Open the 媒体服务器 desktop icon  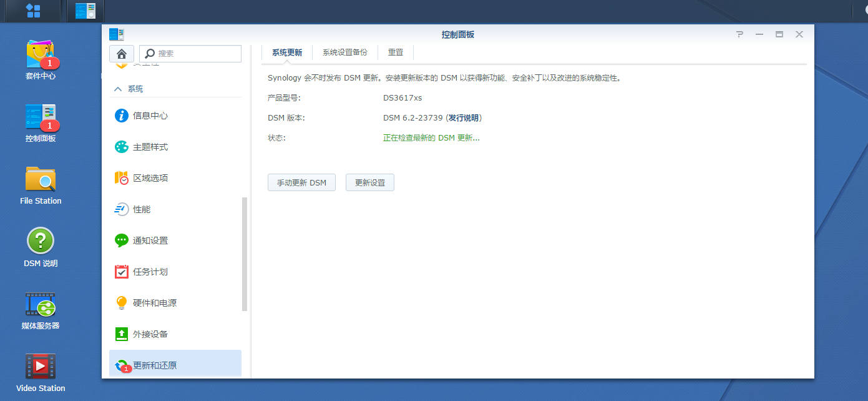(41, 310)
